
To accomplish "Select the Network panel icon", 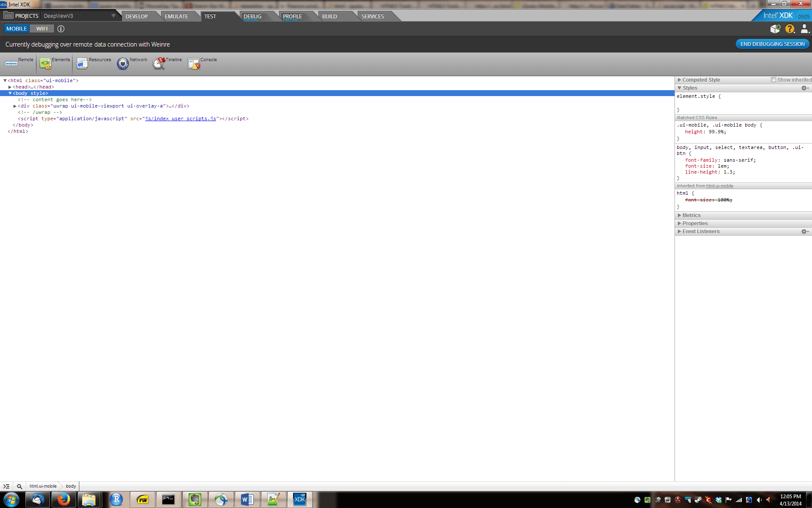I will click(122, 63).
